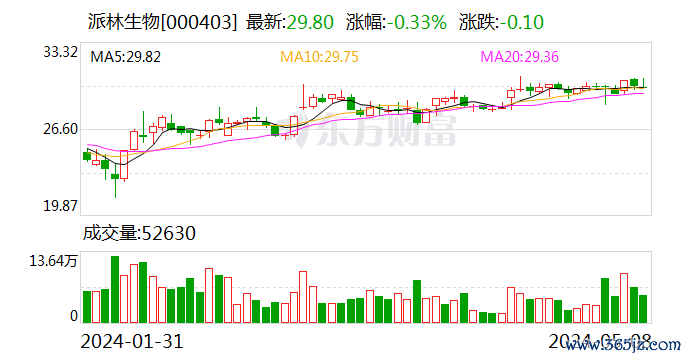This screenshot has height=360, width=688.
Task: Click the price change 涨跌:-0.10
Action: (502, 22)
